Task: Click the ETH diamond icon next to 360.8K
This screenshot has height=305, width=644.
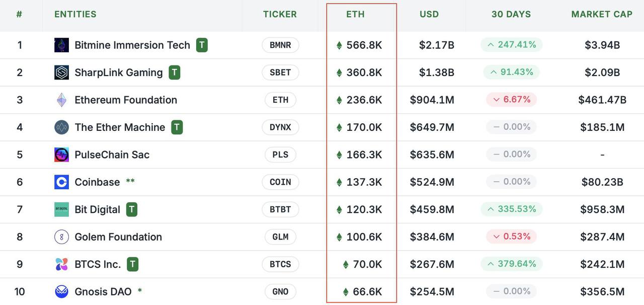Action: [339, 72]
